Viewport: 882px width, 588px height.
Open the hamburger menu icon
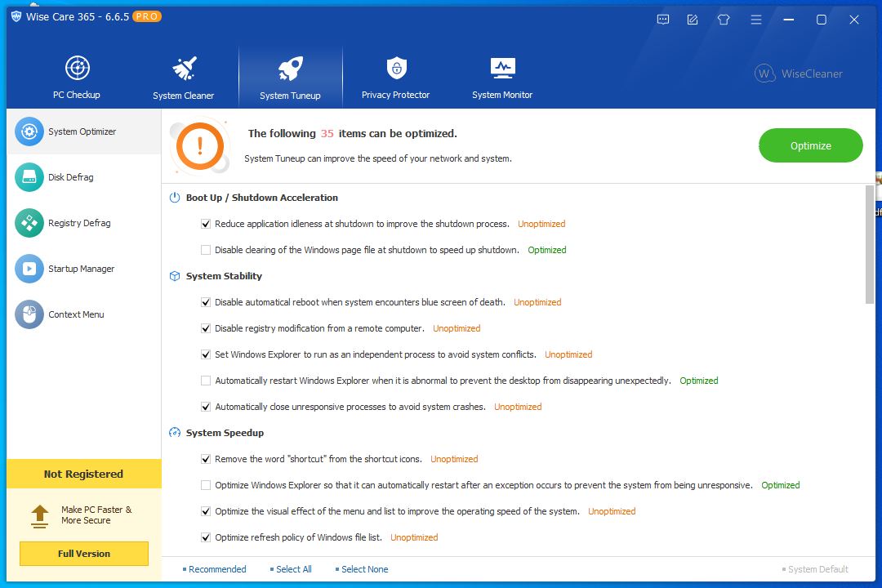pos(756,20)
